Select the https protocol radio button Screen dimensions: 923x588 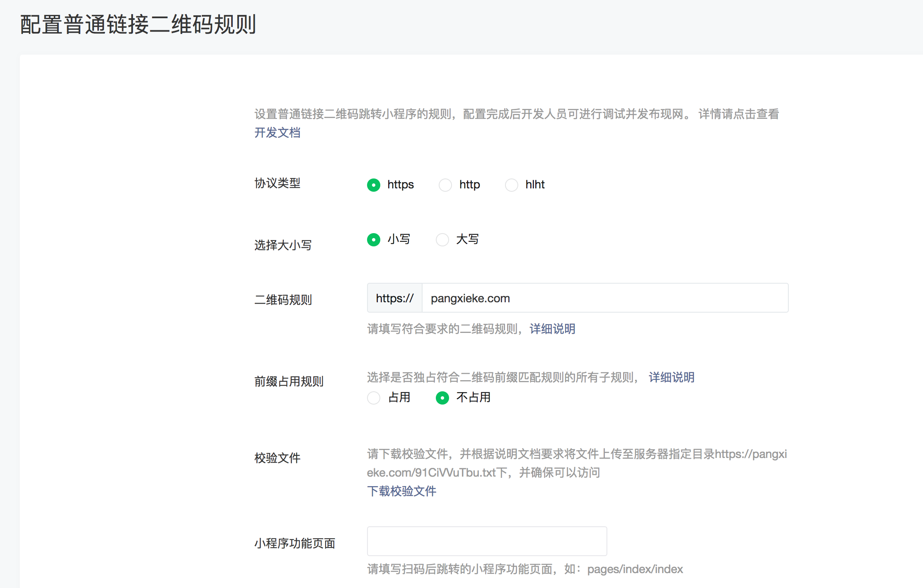coord(374,185)
